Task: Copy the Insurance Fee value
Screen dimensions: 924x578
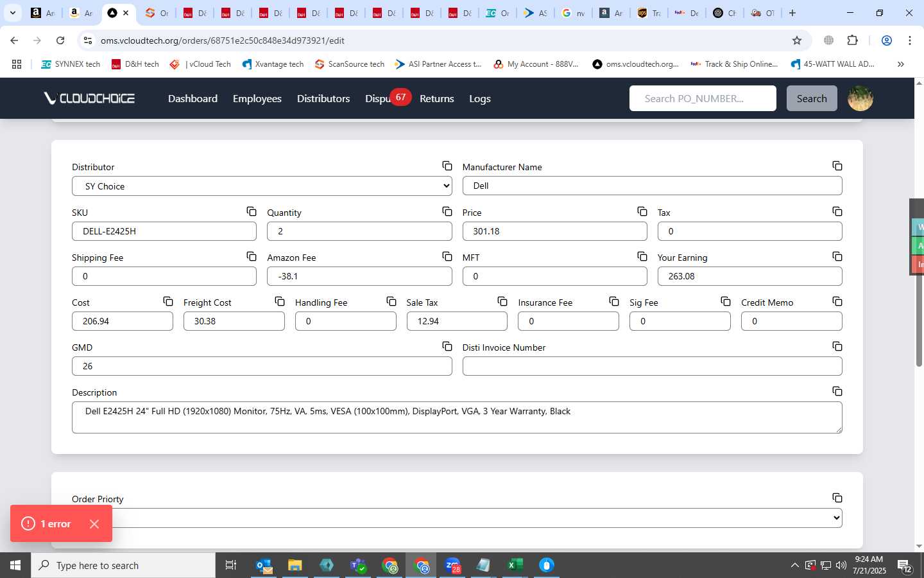Action: (x=614, y=301)
